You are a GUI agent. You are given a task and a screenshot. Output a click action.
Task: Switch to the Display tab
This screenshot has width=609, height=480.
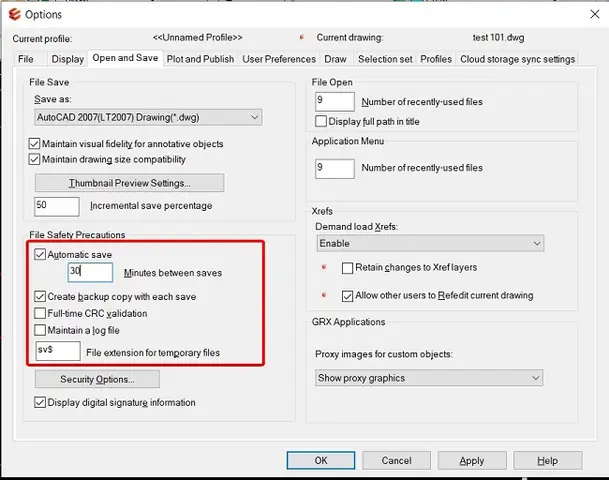[x=68, y=59]
